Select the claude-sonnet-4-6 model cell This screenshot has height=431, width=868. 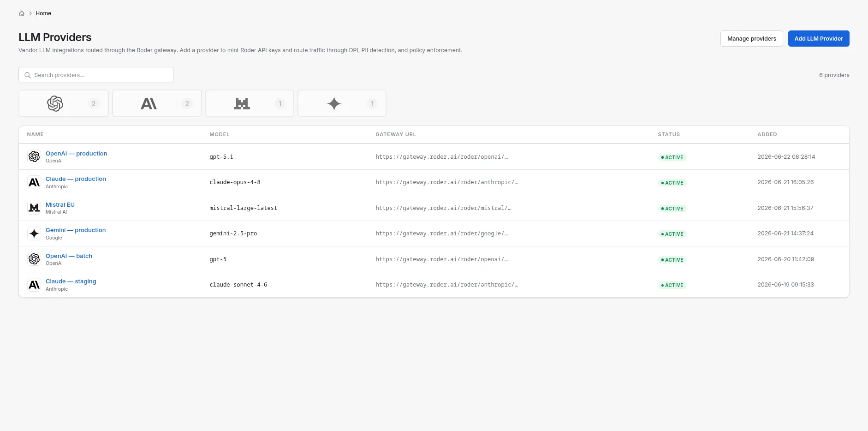pyautogui.click(x=238, y=285)
